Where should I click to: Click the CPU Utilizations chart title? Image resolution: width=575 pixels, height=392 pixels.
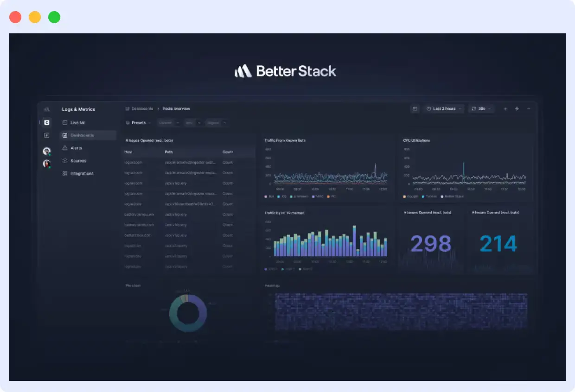click(x=416, y=140)
